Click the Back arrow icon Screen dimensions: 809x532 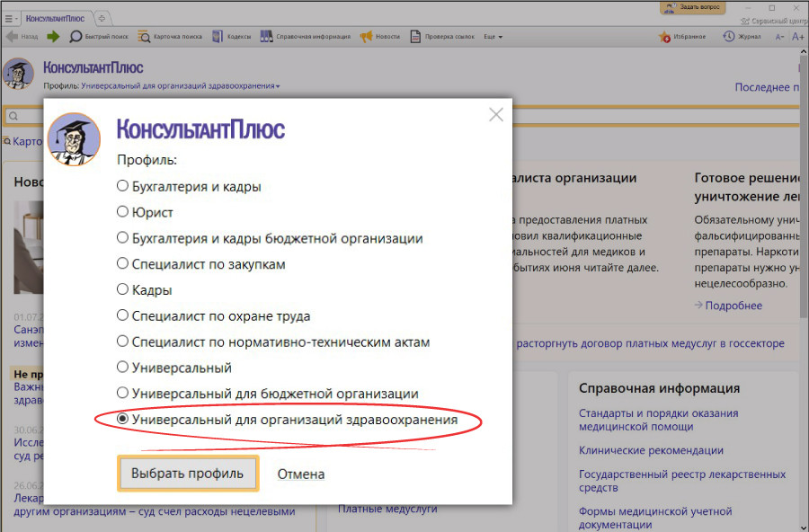click(12, 37)
